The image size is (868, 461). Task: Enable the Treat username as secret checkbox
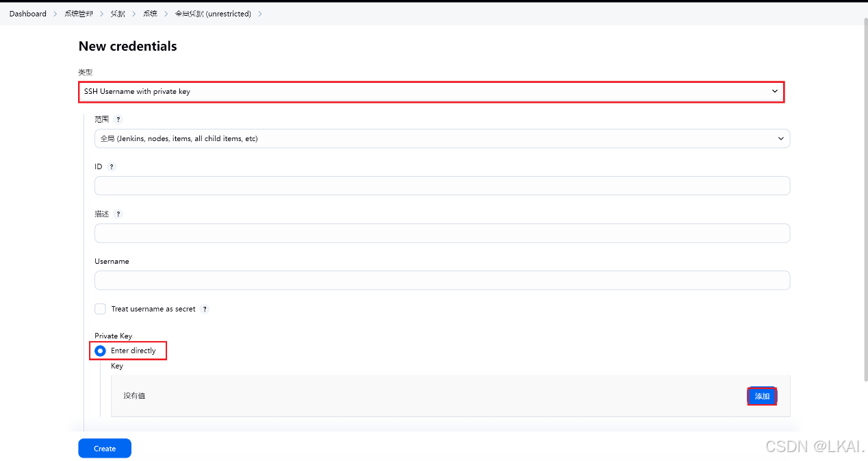pyautogui.click(x=100, y=308)
